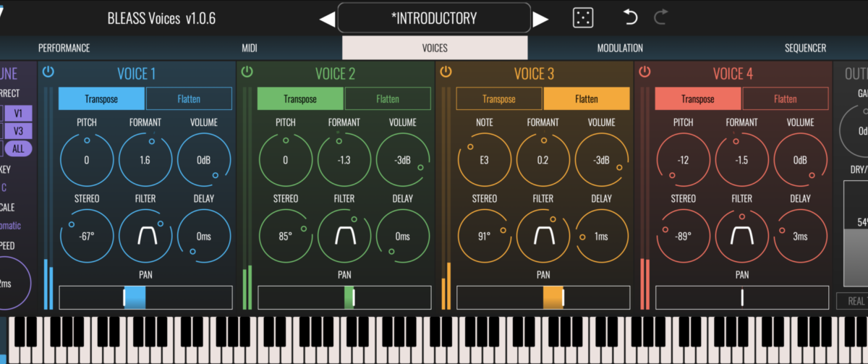The image size is (868, 364).
Task: Go to next preset with right arrow
Action: coord(540,20)
